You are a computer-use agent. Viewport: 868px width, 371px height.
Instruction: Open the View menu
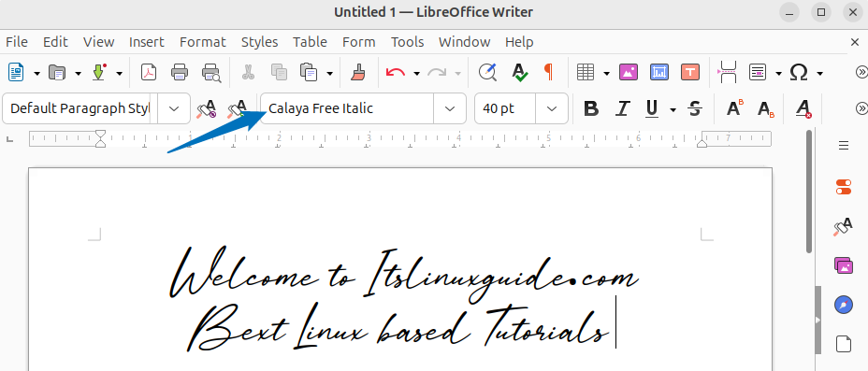[x=98, y=42]
